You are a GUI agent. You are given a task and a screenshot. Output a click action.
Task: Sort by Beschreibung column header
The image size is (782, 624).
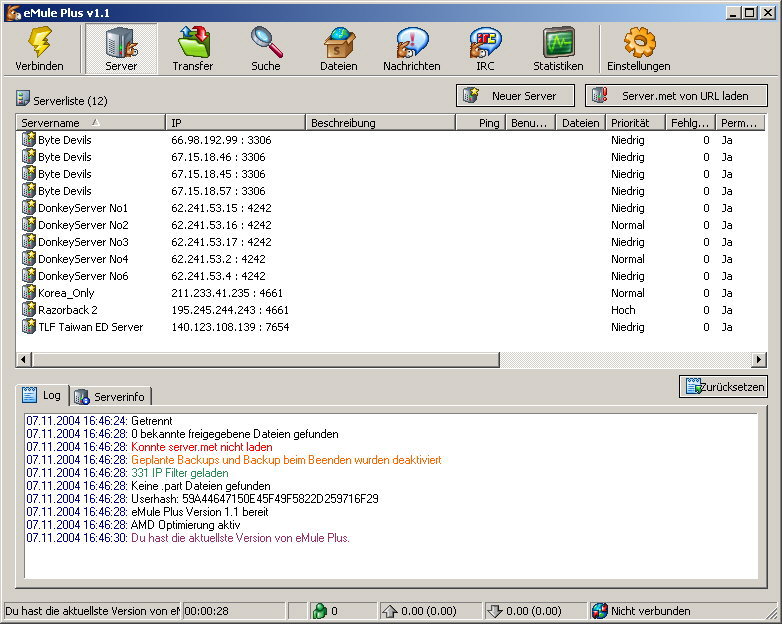click(380, 123)
